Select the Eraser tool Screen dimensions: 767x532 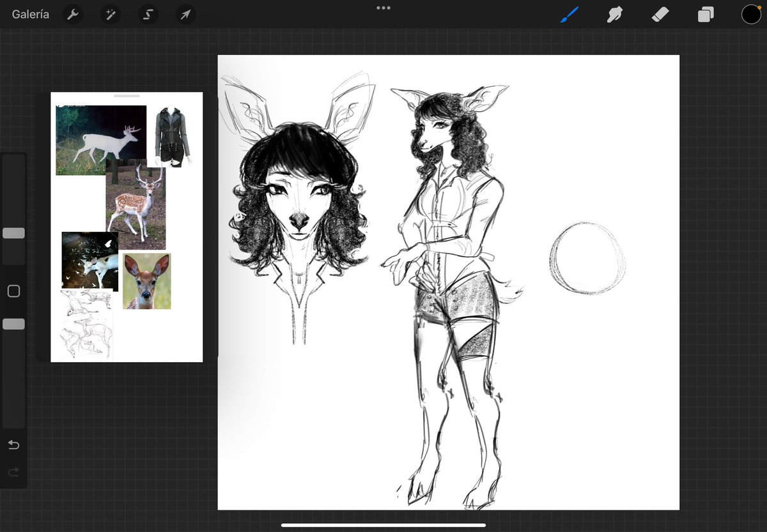pos(660,14)
